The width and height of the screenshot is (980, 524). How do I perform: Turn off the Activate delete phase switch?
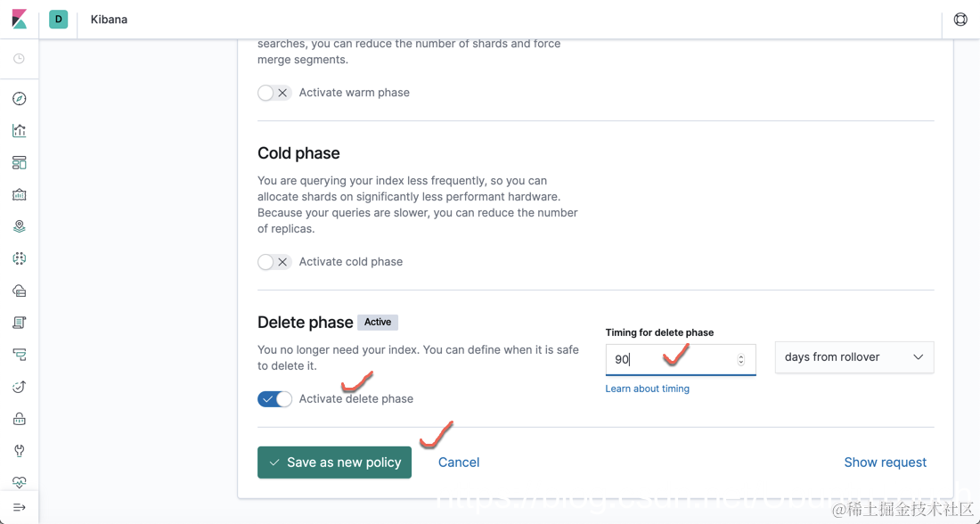tap(274, 399)
